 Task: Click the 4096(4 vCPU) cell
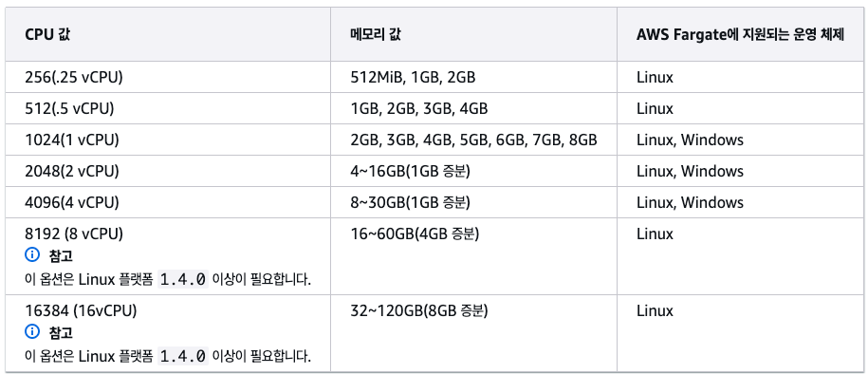coord(168,202)
